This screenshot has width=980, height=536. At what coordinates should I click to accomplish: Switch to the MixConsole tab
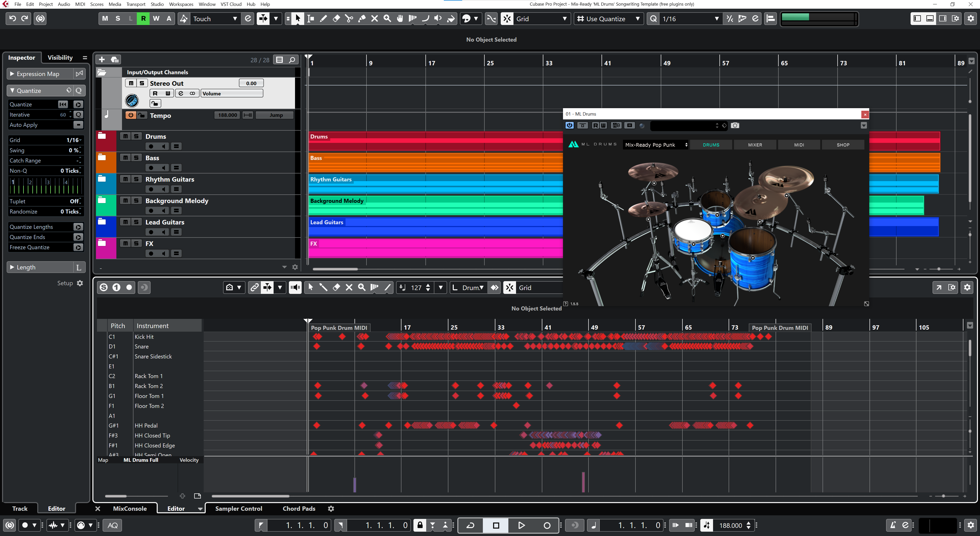(x=129, y=509)
